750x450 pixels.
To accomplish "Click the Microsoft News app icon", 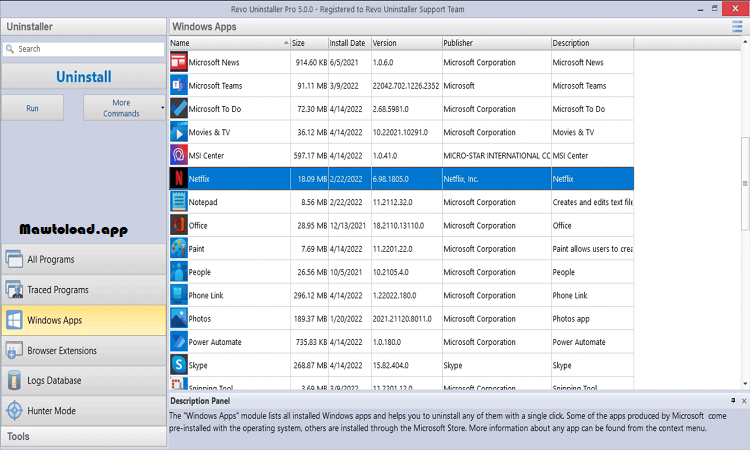I will tap(178, 62).
